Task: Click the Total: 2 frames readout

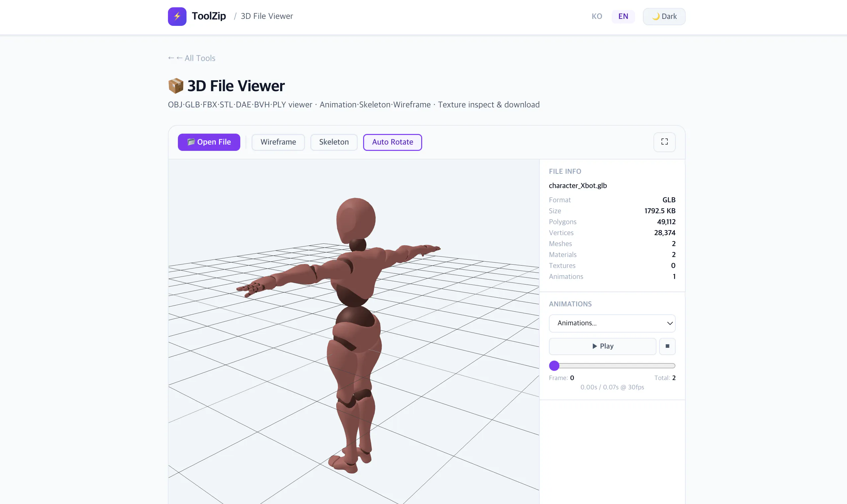Action: coord(665,378)
